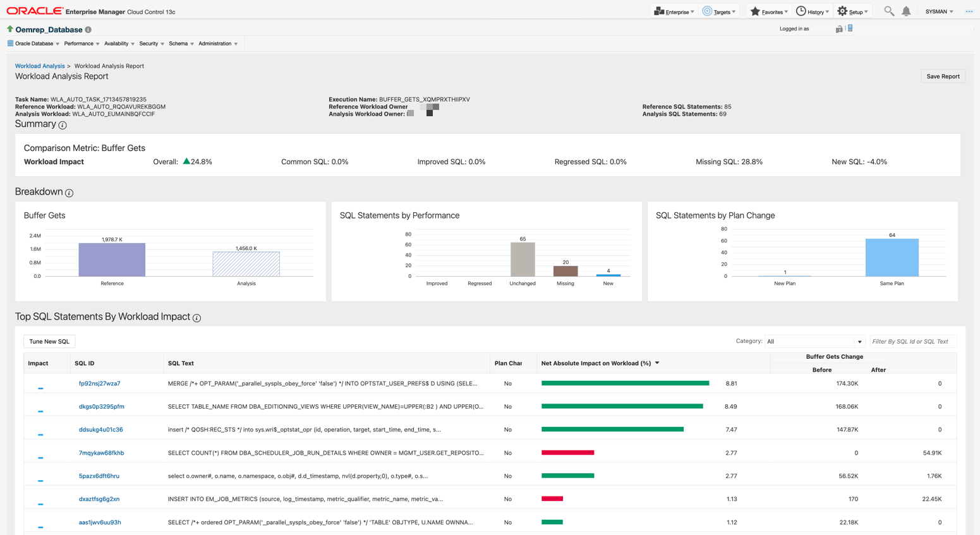This screenshot has width=980, height=535.
Task: Click the Same Plan bar in Plan Change chart
Action: [892, 257]
